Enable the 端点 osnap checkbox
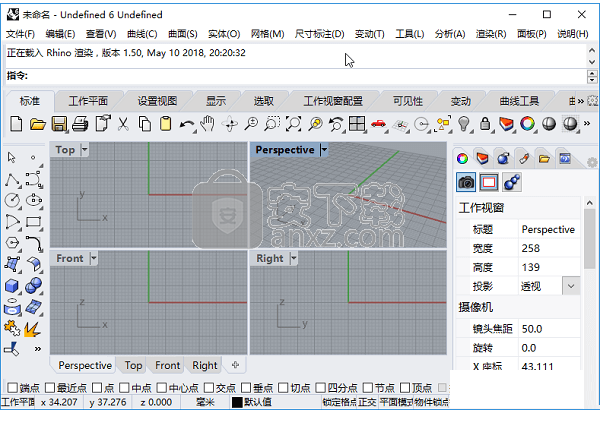 [x=11, y=388]
